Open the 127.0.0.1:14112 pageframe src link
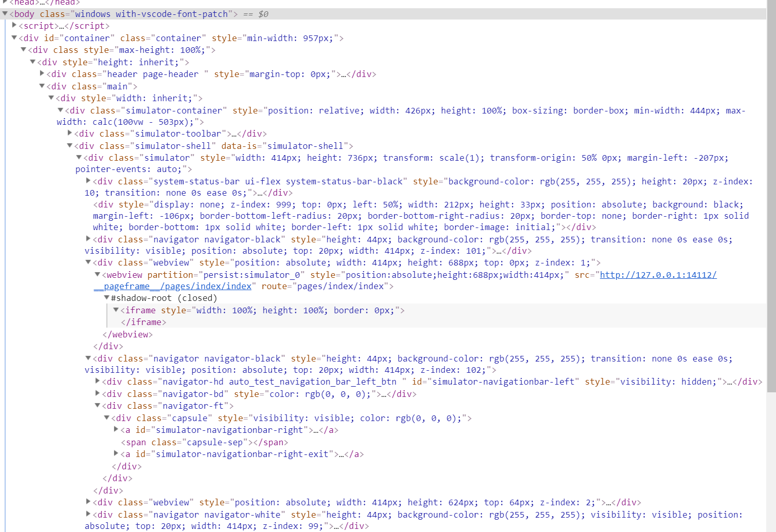Image resolution: width=776 pixels, height=532 pixels. coord(405,280)
